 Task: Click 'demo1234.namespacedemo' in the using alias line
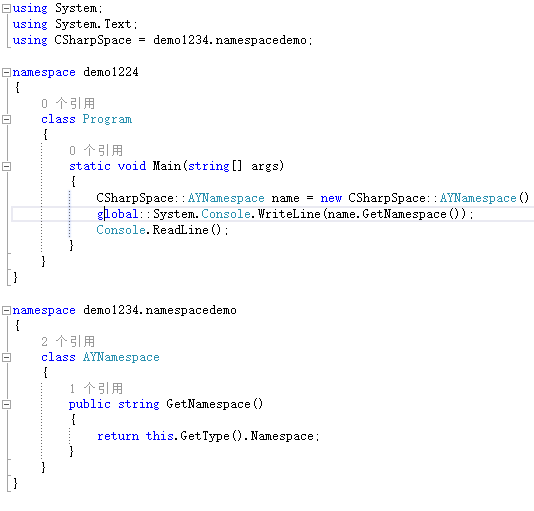[x=230, y=40]
